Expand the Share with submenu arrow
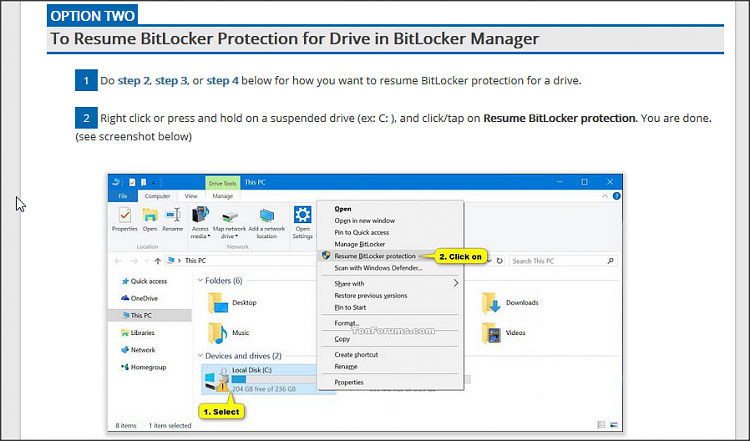 (x=455, y=284)
